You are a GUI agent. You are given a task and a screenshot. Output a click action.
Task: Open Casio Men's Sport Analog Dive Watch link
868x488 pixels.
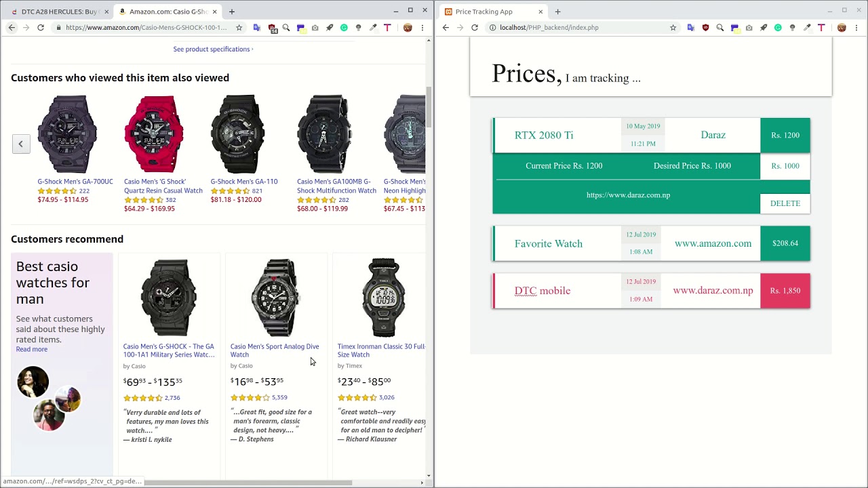275,350
